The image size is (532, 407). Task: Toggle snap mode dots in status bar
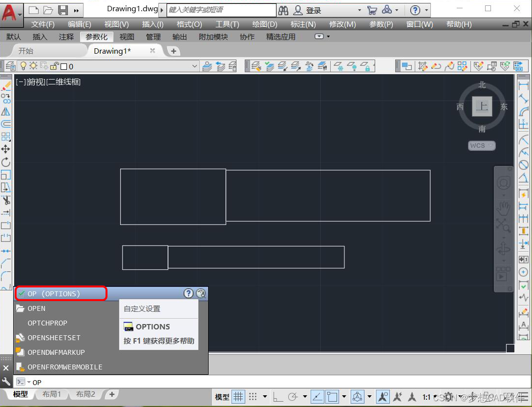(x=253, y=396)
